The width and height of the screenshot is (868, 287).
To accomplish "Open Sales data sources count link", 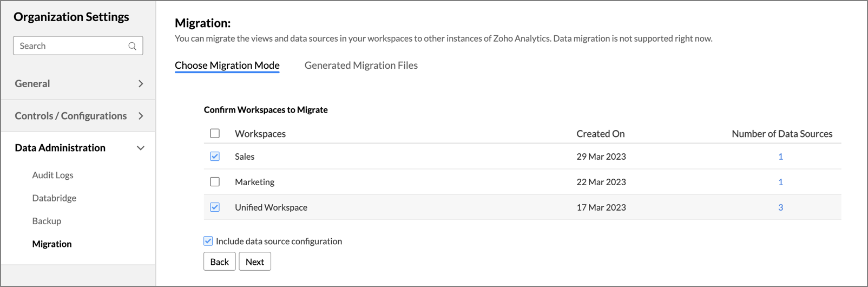I will tap(780, 156).
